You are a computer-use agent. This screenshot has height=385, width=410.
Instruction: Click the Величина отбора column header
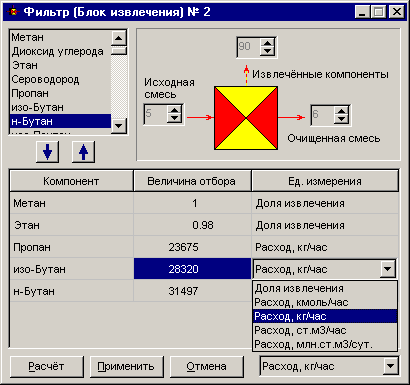pyautogui.click(x=192, y=181)
